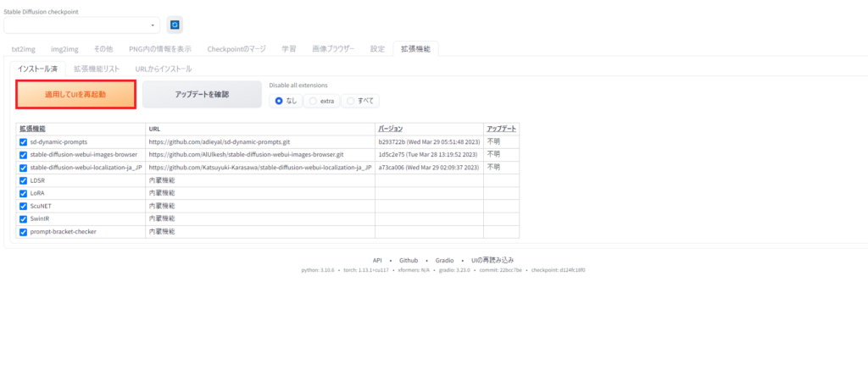Toggle the SwinIR extension checkbox
This screenshot has height=381, width=868.
click(23, 219)
